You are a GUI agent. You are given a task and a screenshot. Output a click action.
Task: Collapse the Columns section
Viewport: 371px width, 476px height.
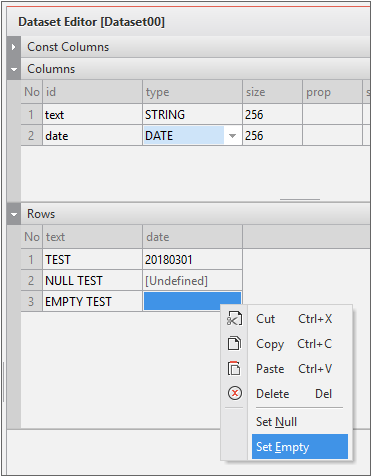[14, 69]
